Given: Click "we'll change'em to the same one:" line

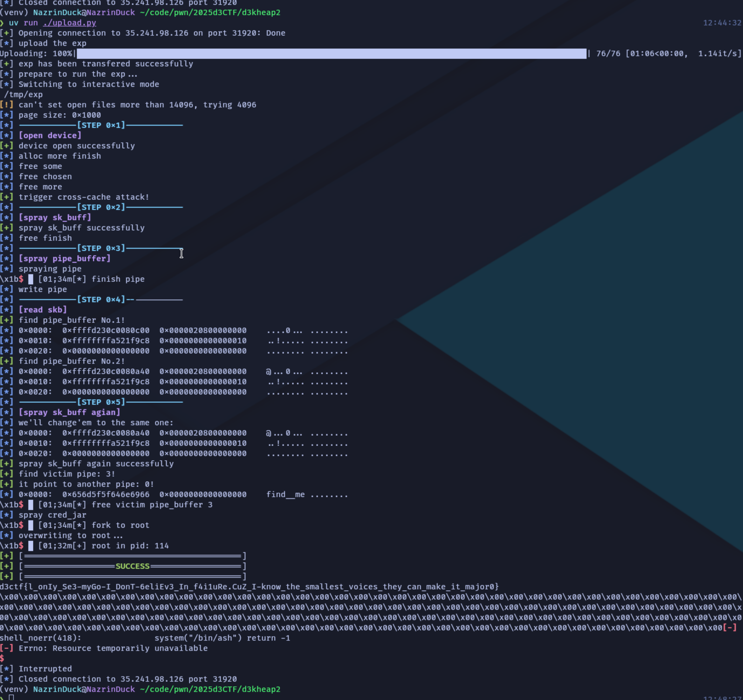Looking at the screenshot, I should (x=96, y=423).
